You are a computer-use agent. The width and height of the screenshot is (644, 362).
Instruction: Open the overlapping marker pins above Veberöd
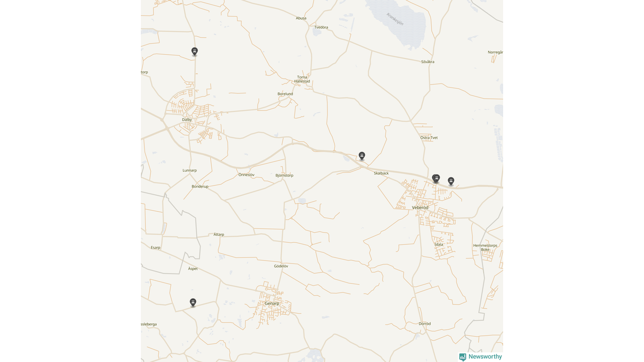(x=436, y=178)
